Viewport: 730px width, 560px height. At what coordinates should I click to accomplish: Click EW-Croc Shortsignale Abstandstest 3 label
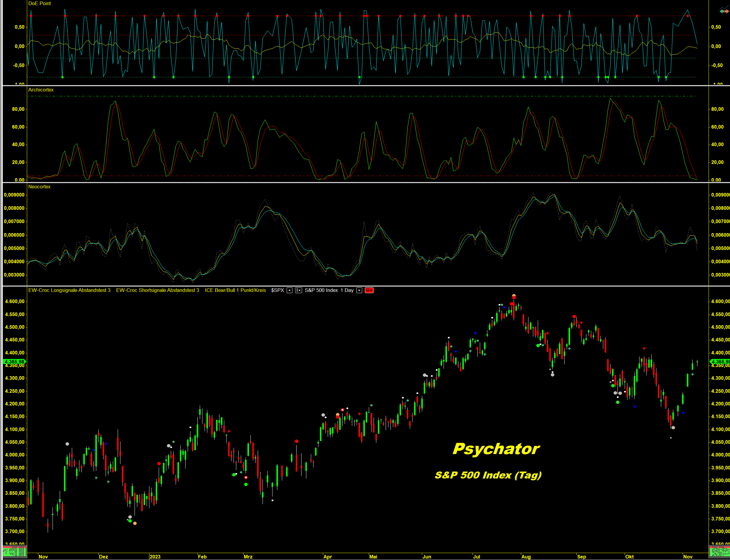point(157,290)
